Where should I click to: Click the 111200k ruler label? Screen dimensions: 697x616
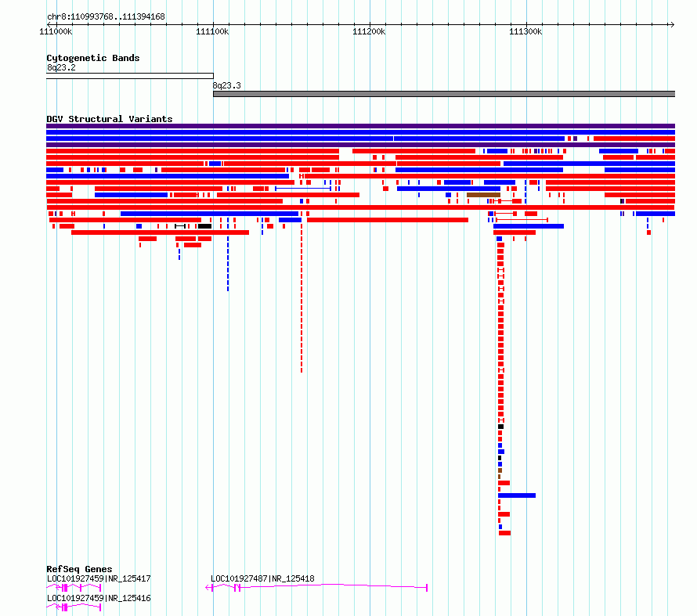click(x=369, y=31)
